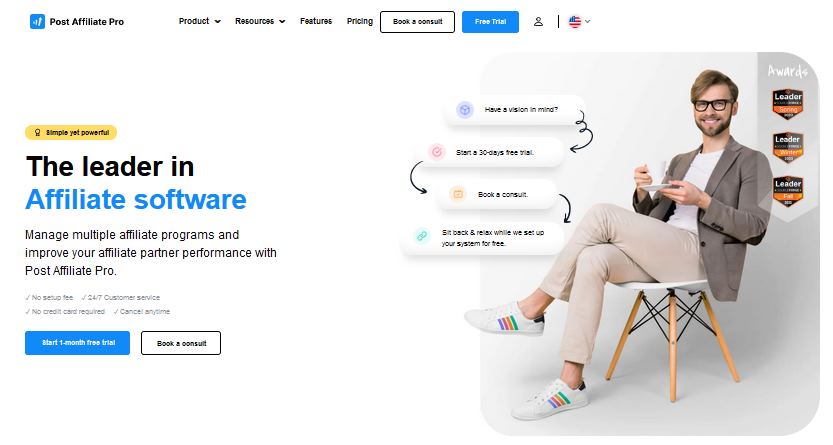The height and width of the screenshot is (445, 833).
Task: Click the US flag language icon
Action: (x=575, y=22)
